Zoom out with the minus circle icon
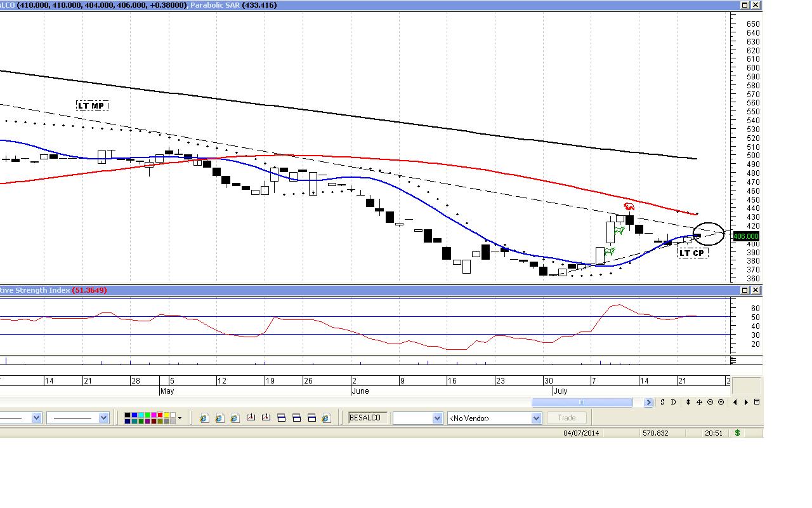This screenshot has width=812, height=508. 710,402
